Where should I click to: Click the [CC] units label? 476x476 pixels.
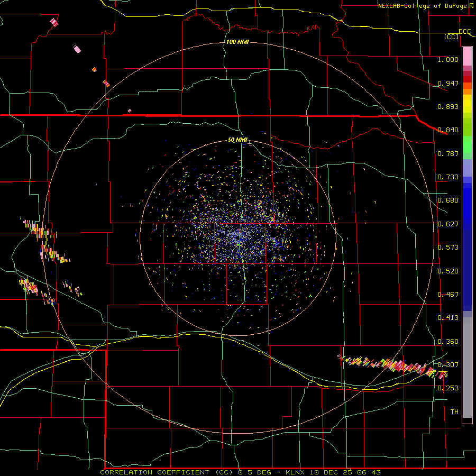(452, 36)
